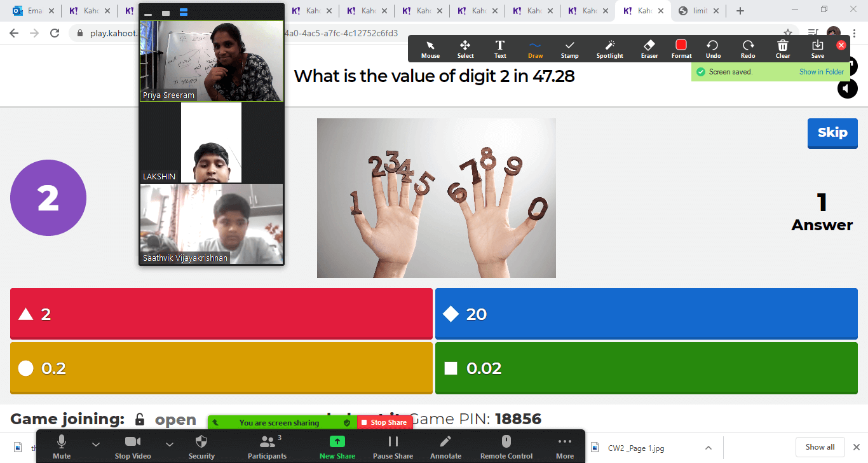The height and width of the screenshot is (463, 868).
Task: Mute the microphone in Zoom
Action: [x=62, y=446]
